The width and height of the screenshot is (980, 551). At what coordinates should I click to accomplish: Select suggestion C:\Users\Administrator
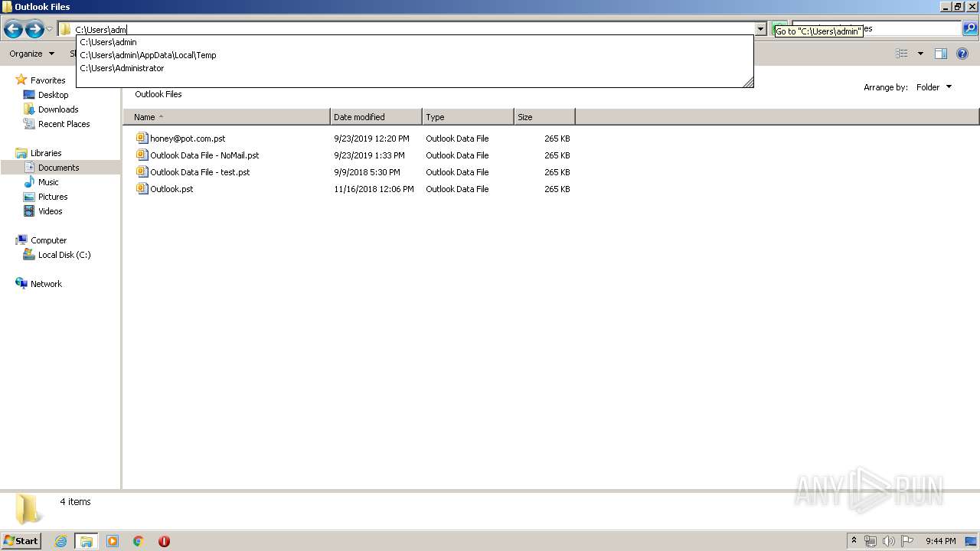(414, 68)
